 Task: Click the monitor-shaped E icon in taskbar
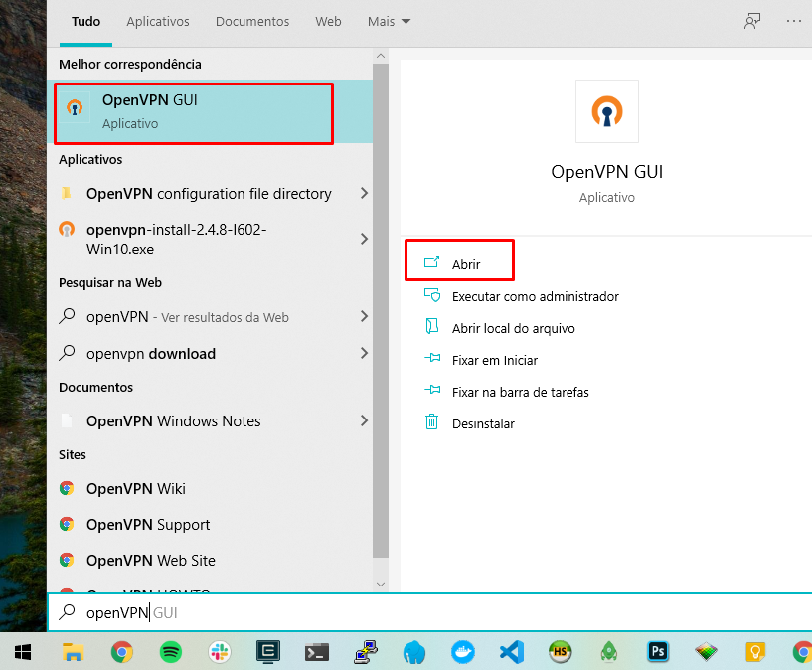pyautogui.click(x=268, y=652)
